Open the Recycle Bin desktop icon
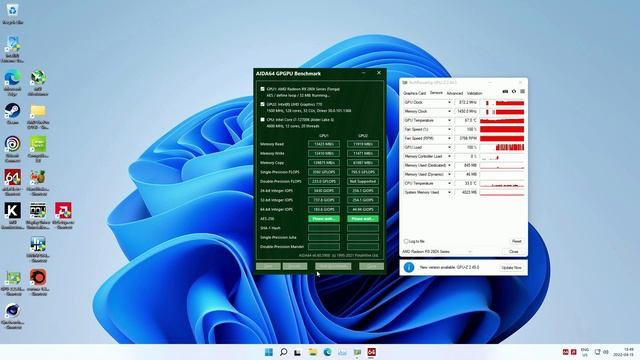The height and width of the screenshot is (360, 640). click(12, 12)
